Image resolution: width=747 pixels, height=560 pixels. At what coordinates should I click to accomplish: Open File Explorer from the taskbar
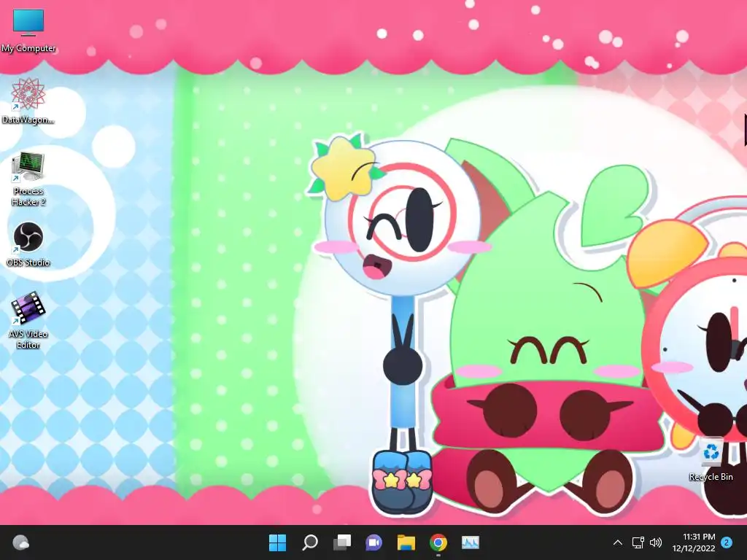coord(406,542)
